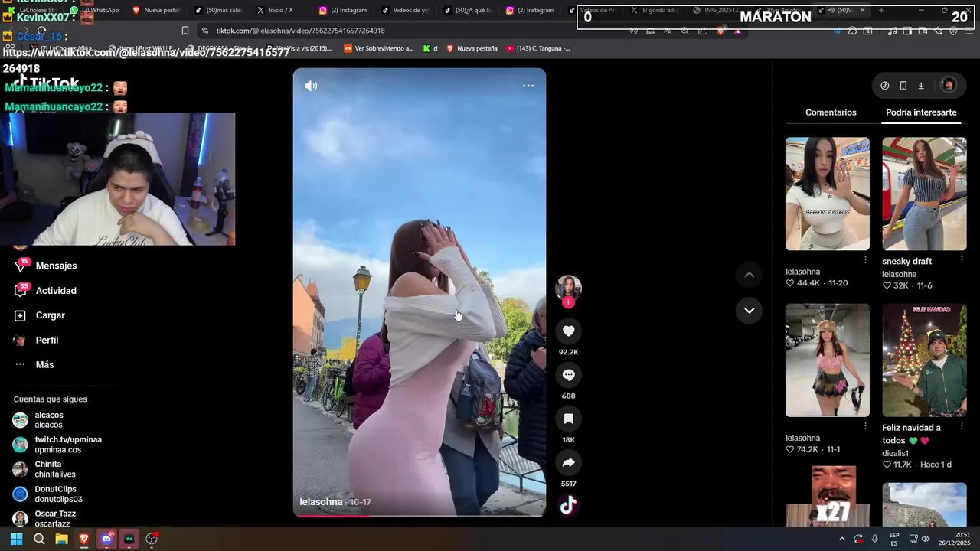Image resolution: width=980 pixels, height=551 pixels.
Task: Share the video using the arrow icon
Action: click(x=568, y=462)
